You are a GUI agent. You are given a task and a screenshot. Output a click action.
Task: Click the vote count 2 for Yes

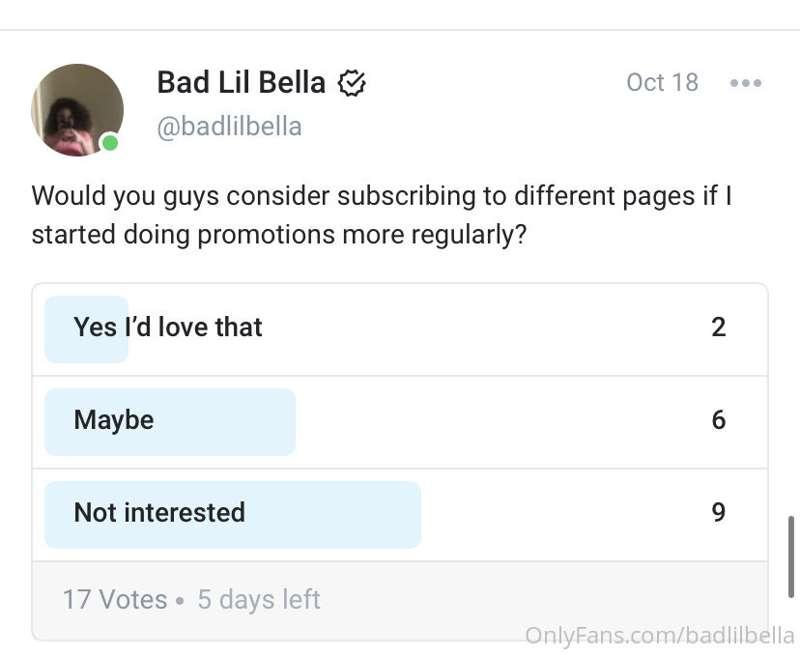tap(718, 327)
